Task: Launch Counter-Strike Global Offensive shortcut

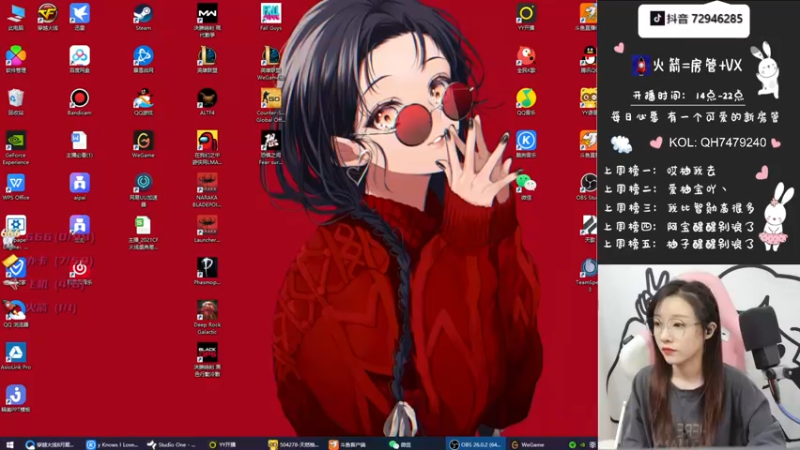Action: click(271, 105)
